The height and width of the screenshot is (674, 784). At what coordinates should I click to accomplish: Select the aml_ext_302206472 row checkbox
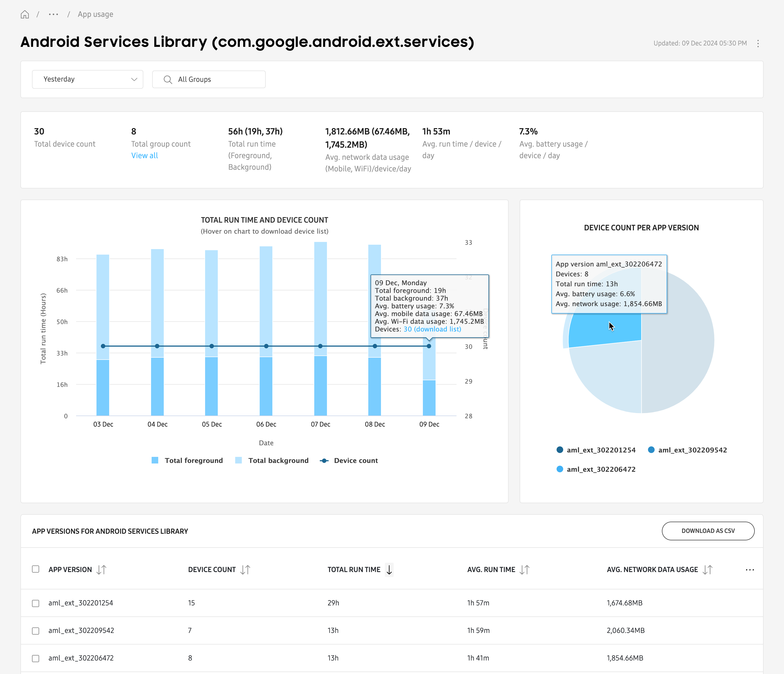pos(36,659)
